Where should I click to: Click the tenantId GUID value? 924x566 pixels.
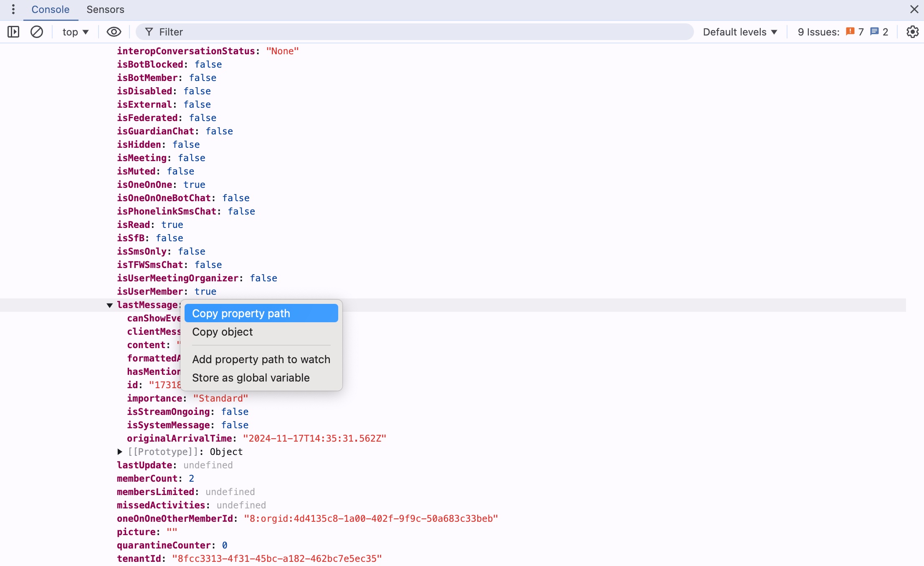click(x=277, y=559)
